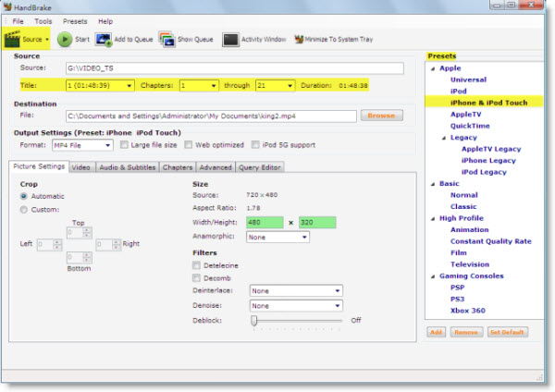Switch to the Video tab
This screenshot has width=555, height=392.
coord(81,167)
